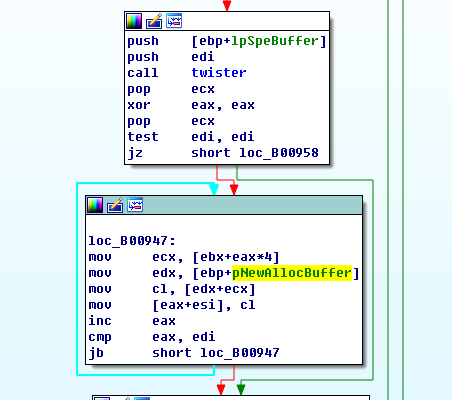Click the group-nodes icon of loc_B00947 node
452x400 pixels.
click(135, 205)
